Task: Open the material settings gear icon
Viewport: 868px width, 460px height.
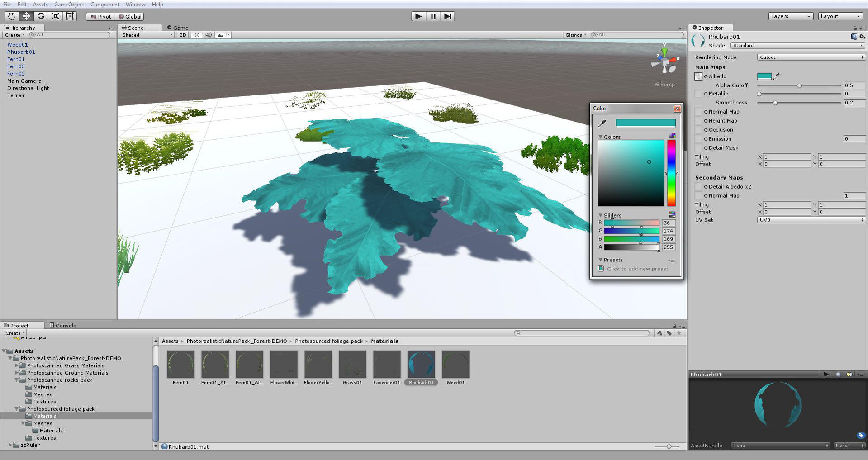Action: (862, 37)
